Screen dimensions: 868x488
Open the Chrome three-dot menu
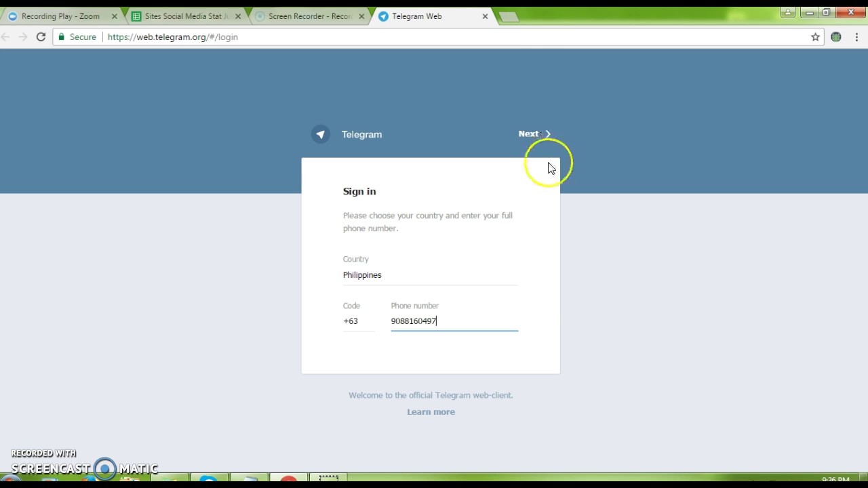click(x=856, y=37)
